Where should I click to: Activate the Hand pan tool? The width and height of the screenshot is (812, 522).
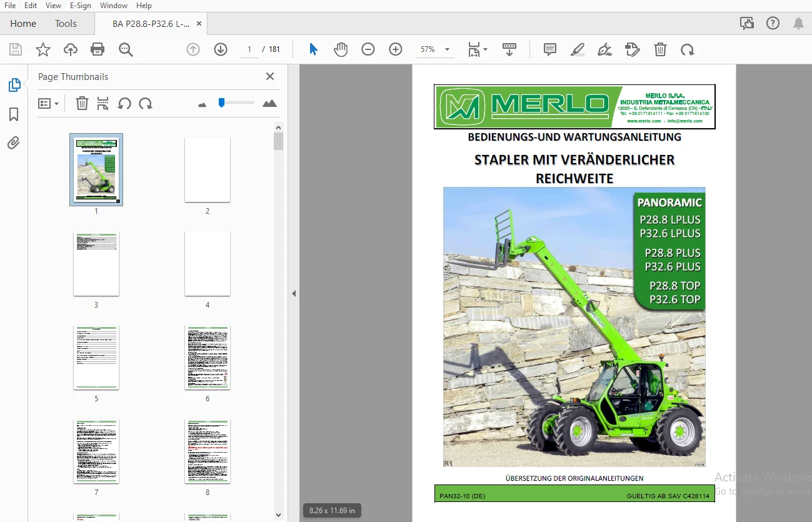pos(341,49)
